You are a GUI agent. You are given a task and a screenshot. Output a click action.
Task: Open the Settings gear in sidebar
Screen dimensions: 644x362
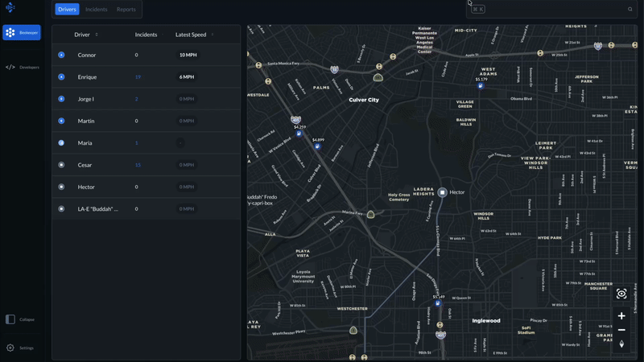pos(10,348)
